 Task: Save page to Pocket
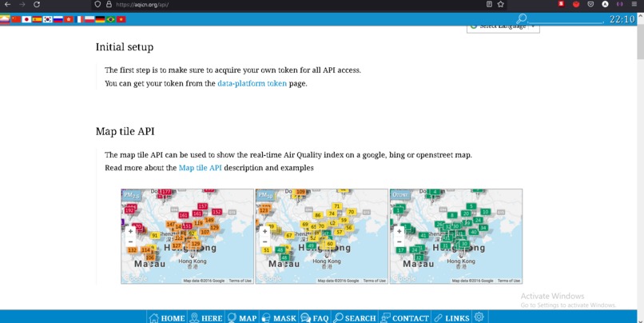(x=590, y=4)
